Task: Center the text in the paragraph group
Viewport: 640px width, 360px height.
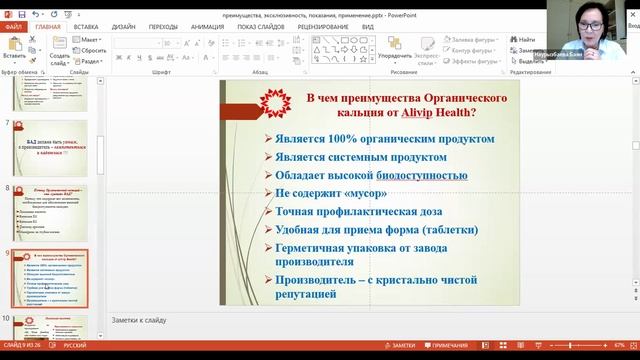Action: pos(236,58)
